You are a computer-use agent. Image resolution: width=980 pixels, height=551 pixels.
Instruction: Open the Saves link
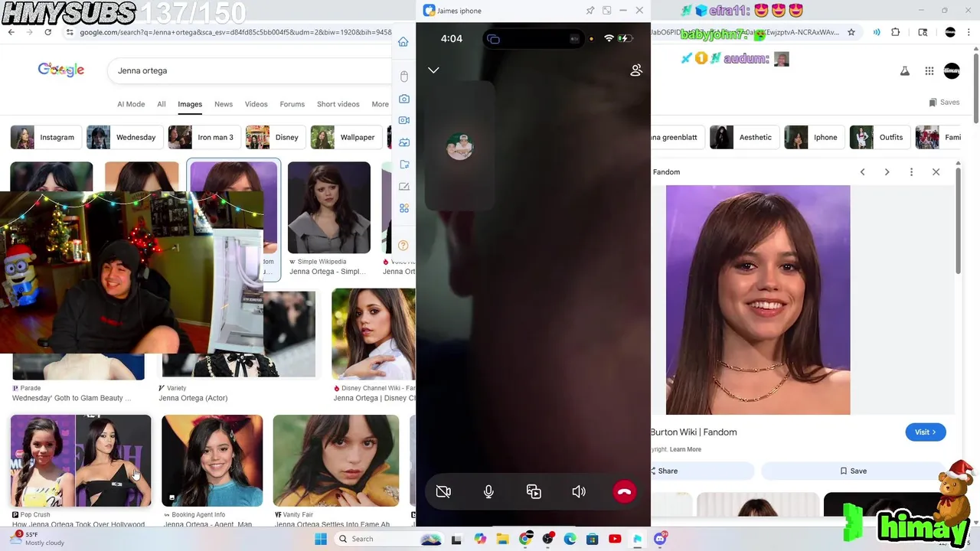[x=944, y=102]
